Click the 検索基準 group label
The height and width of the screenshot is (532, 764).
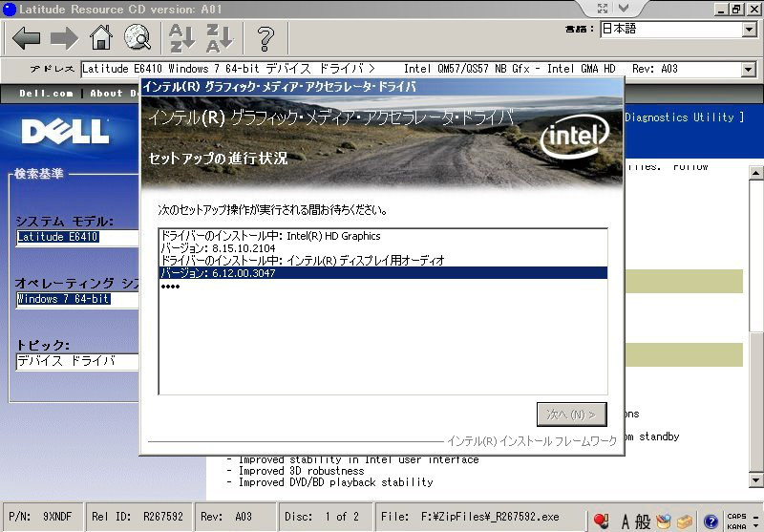[x=38, y=174]
